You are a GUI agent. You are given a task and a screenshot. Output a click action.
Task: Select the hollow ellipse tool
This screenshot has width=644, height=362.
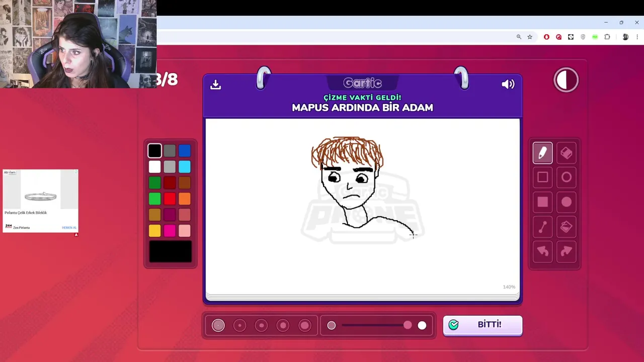coord(567,177)
